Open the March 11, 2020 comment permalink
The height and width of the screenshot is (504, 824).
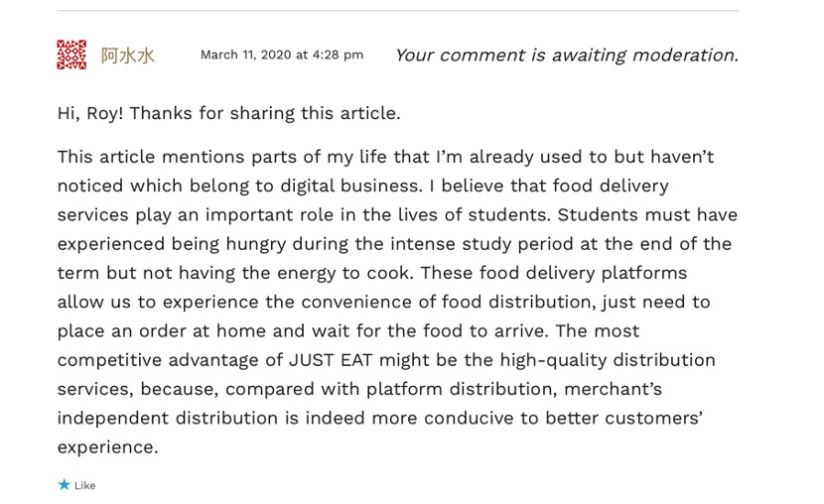pos(281,56)
